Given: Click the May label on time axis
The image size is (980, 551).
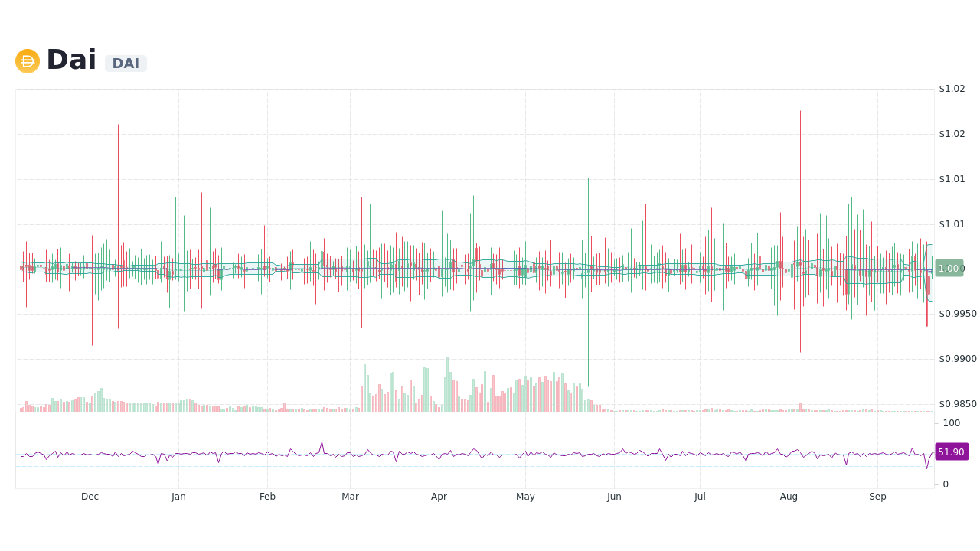Looking at the screenshot, I should (525, 497).
